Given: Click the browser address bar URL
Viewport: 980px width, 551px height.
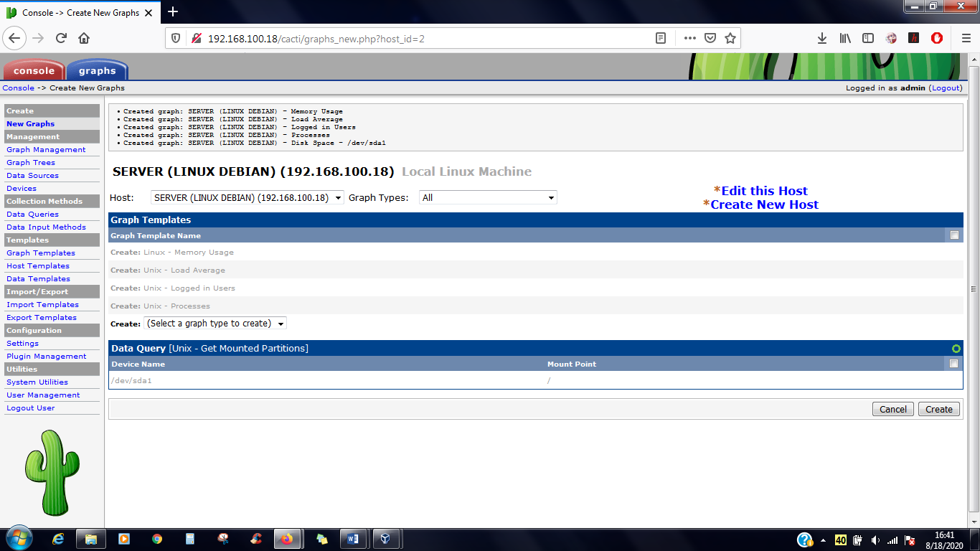Looking at the screenshot, I should 316,38.
